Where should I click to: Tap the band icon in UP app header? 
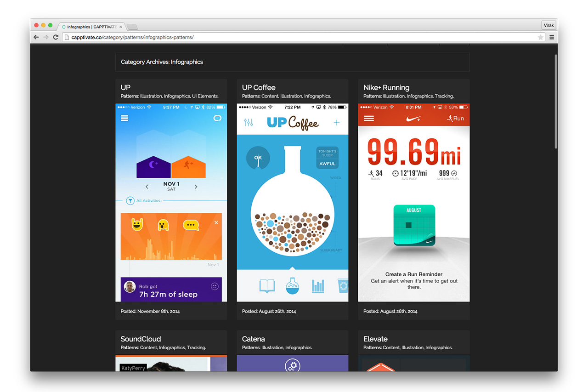pos(217,118)
